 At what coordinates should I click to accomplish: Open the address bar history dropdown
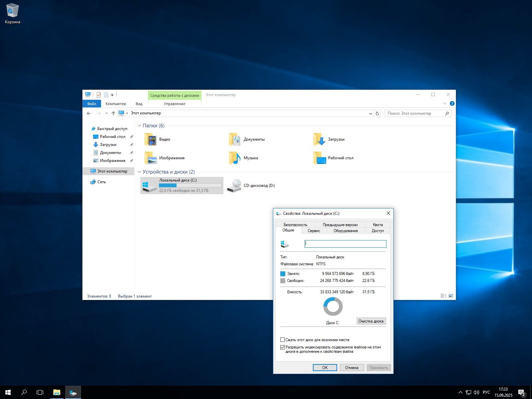(x=371, y=113)
